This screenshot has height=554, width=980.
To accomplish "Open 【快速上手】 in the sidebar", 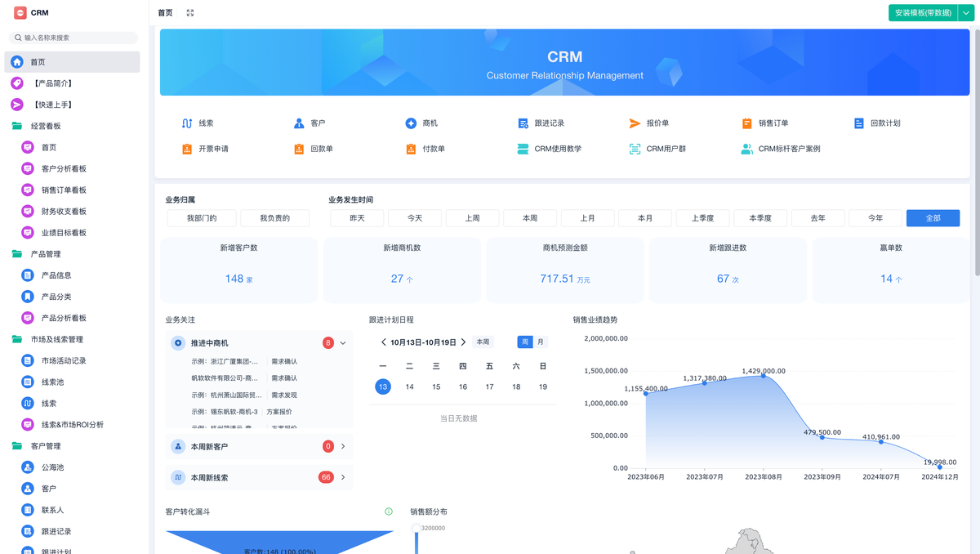I will [x=73, y=105].
